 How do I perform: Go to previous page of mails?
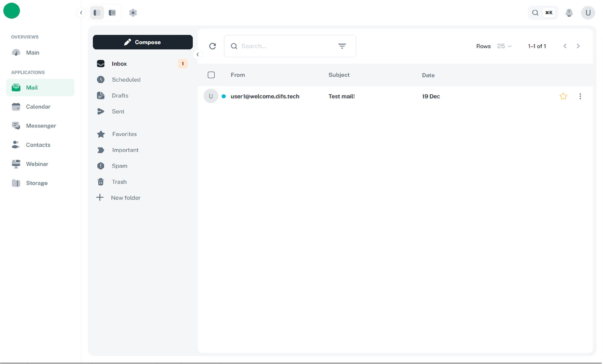tap(565, 46)
